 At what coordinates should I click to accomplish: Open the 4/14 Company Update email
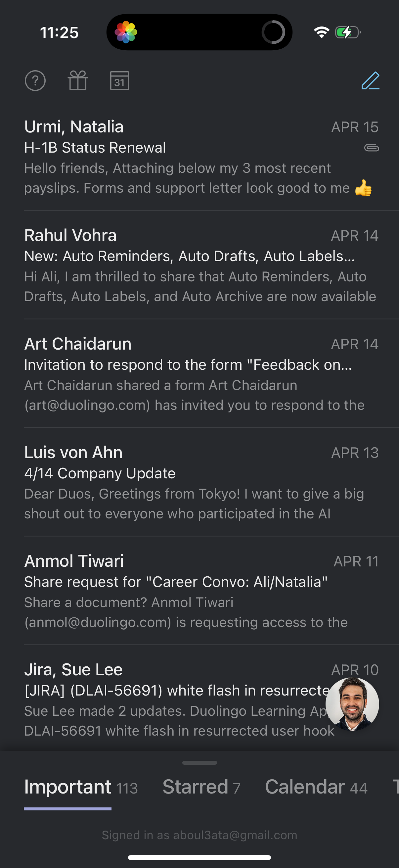coord(189,483)
